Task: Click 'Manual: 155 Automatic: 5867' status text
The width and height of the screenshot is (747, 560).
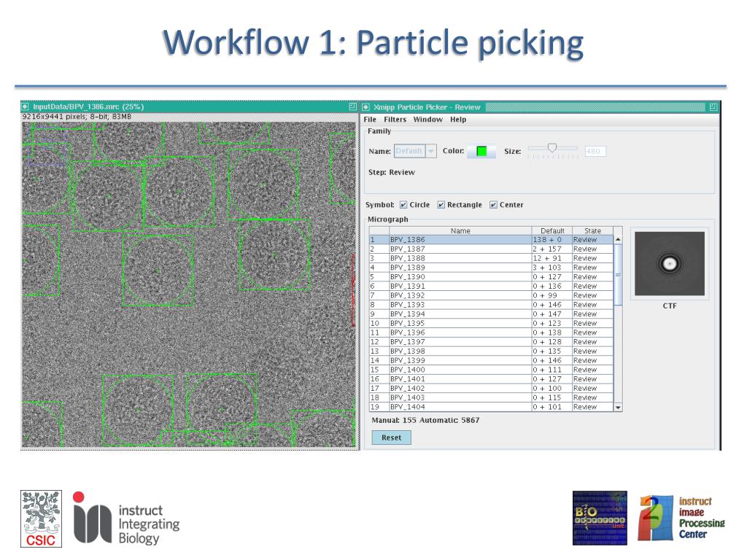Action: [425, 420]
